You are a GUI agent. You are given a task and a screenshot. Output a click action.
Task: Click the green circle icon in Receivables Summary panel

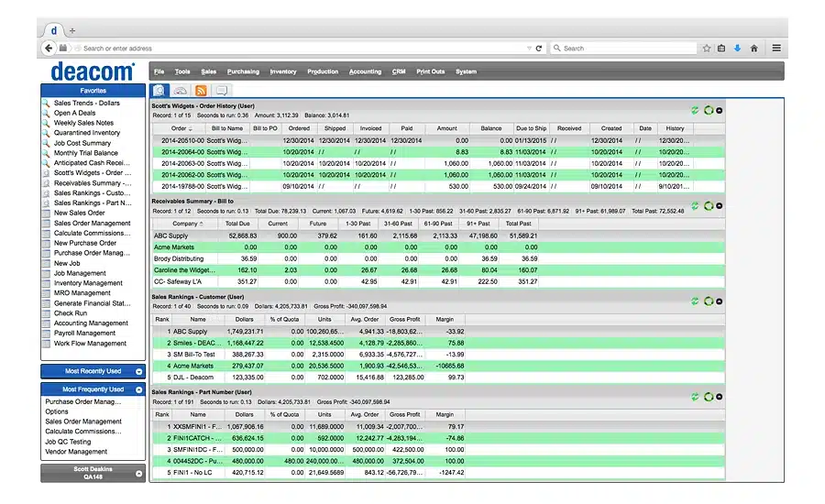point(709,205)
